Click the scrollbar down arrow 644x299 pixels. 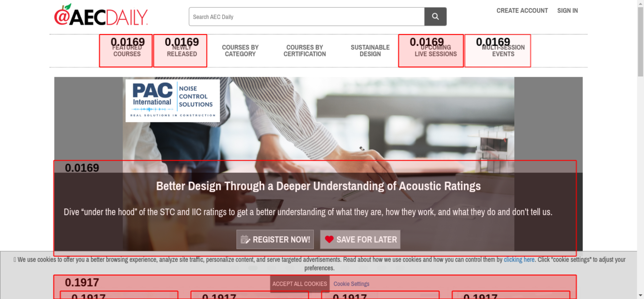pyautogui.click(x=640, y=295)
